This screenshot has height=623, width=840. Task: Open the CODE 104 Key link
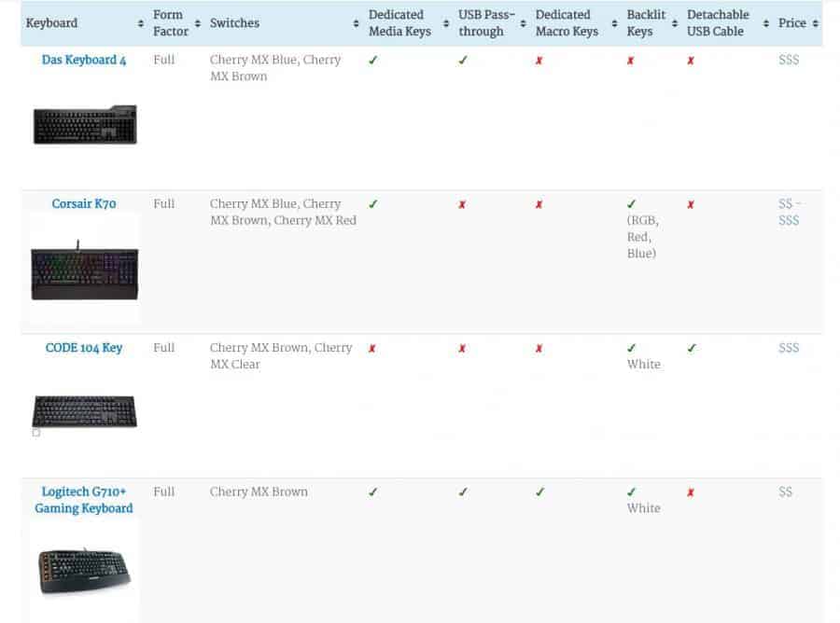point(84,348)
